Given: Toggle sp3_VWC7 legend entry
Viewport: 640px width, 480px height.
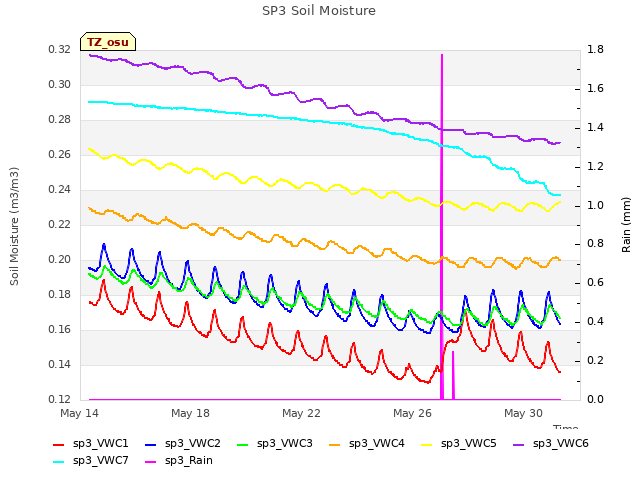Looking at the screenshot, I should pos(91,460).
